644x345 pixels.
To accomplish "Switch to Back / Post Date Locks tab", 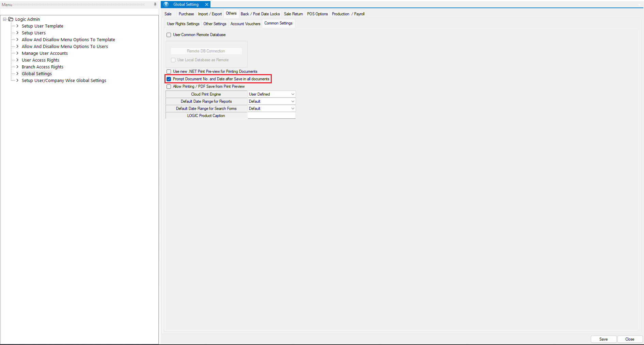I will point(260,14).
